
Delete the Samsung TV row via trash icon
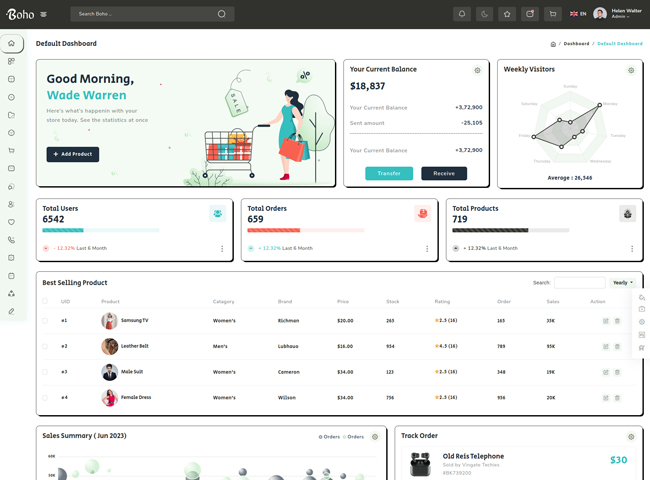coord(617,321)
